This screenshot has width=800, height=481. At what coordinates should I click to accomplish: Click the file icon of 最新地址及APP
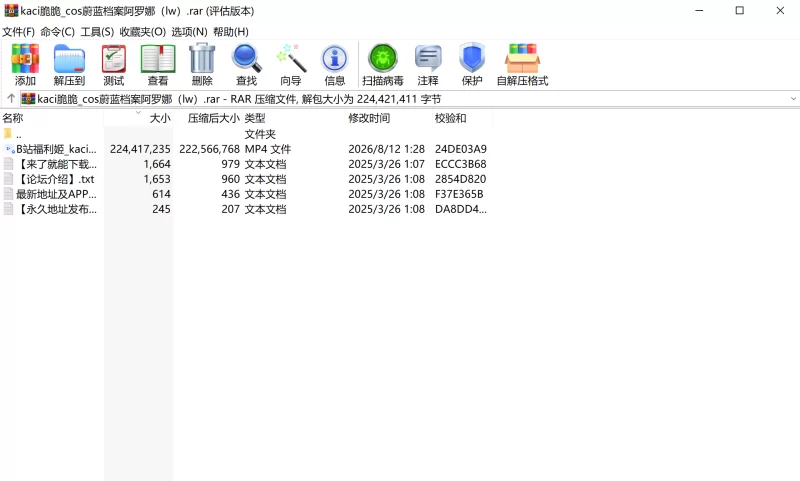9,194
